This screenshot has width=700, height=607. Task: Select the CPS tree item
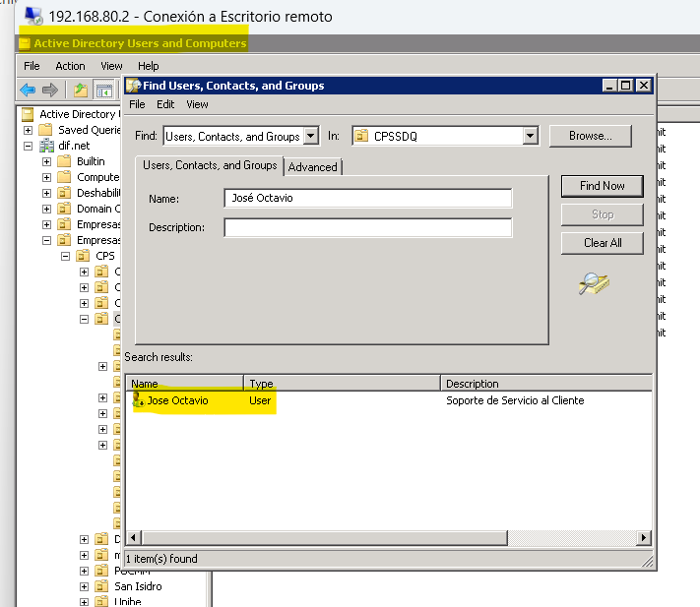point(105,256)
